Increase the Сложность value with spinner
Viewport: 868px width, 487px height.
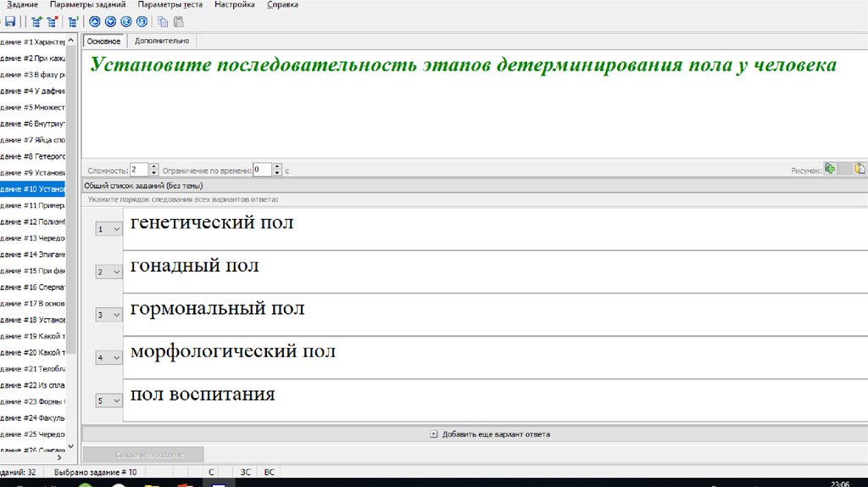(x=153, y=166)
